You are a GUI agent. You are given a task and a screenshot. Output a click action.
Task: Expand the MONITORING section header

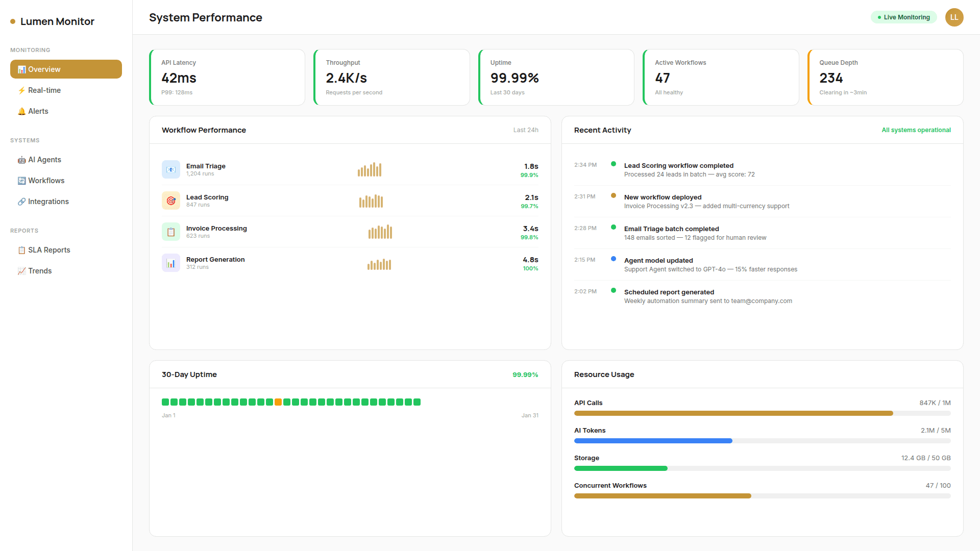pos(30,49)
